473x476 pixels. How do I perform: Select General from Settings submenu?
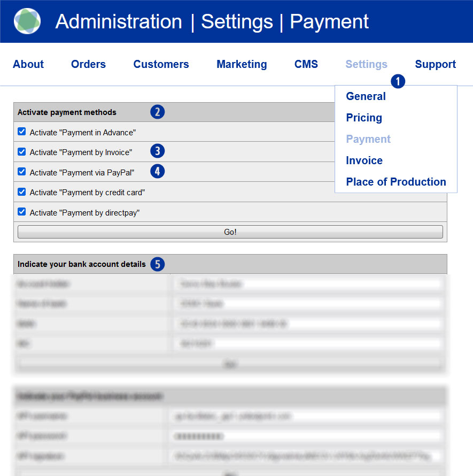click(x=366, y=96)
